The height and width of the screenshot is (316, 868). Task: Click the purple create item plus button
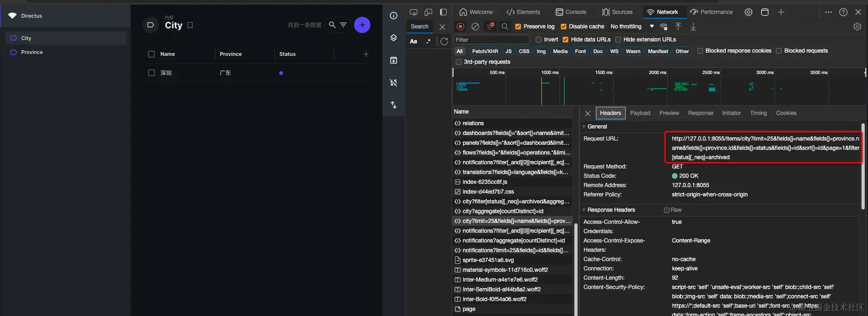click(362, 25)
